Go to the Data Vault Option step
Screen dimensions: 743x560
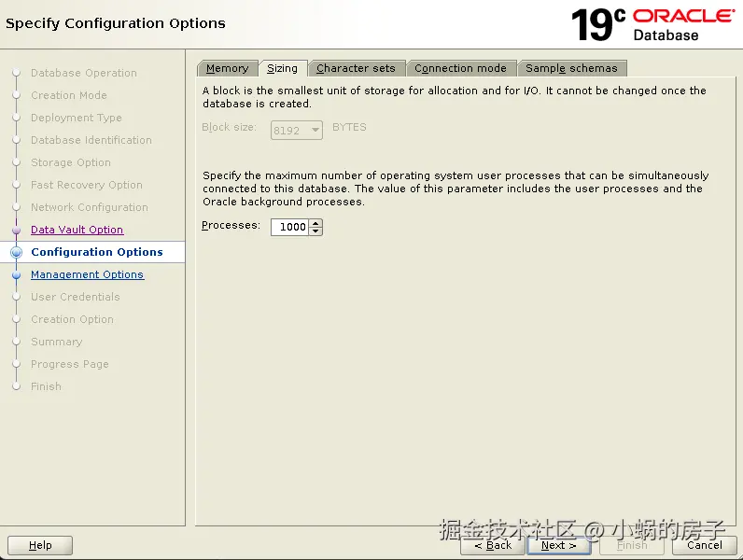(77, 230)
